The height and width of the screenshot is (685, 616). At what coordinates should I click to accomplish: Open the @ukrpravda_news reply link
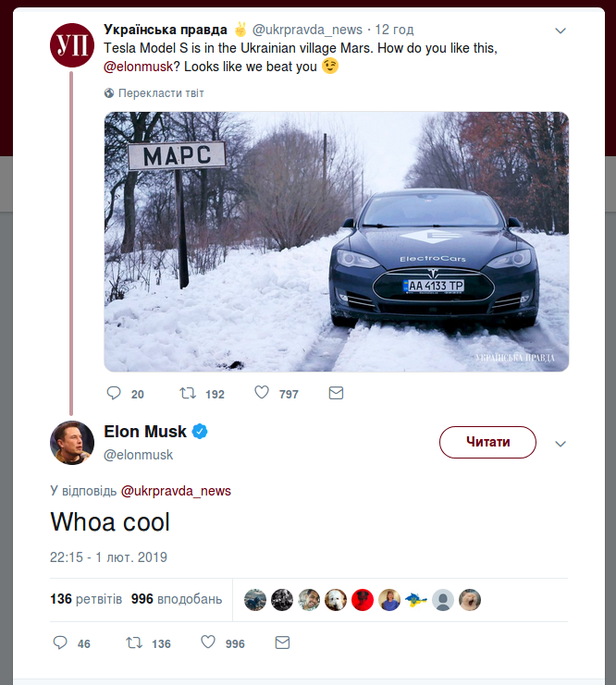coord(176,491)
